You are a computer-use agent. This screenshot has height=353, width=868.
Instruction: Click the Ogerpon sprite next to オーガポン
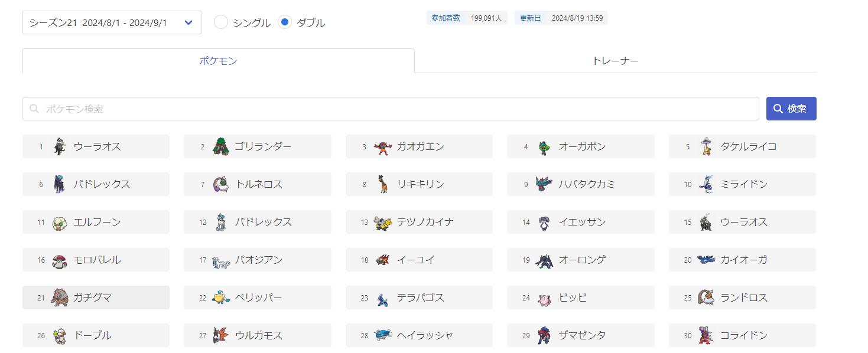coord(544,146)
